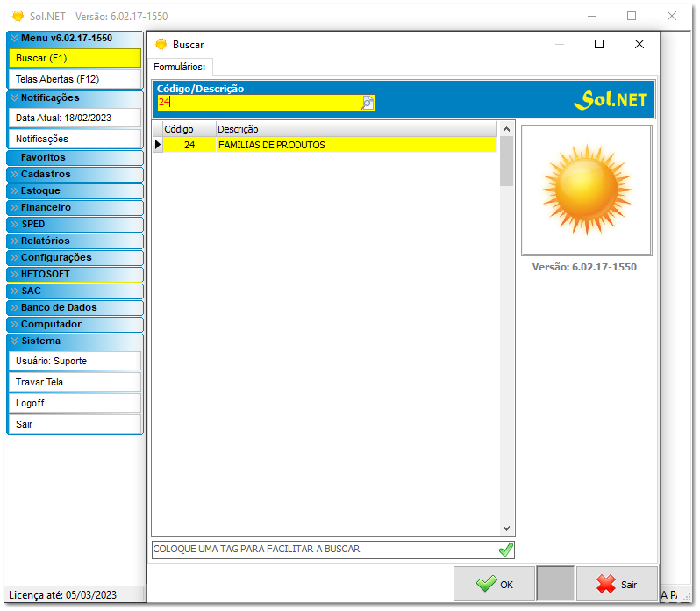Click the green checkmark beside tag field
This screenshot has width=700, height=611.
click(x=505, y=550)
